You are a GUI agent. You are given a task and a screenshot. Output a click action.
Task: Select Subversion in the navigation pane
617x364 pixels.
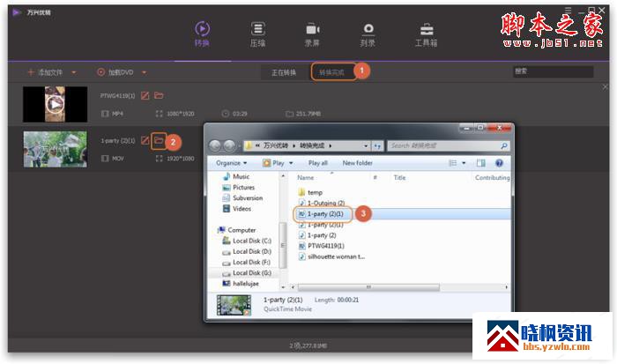coord(242,198)
